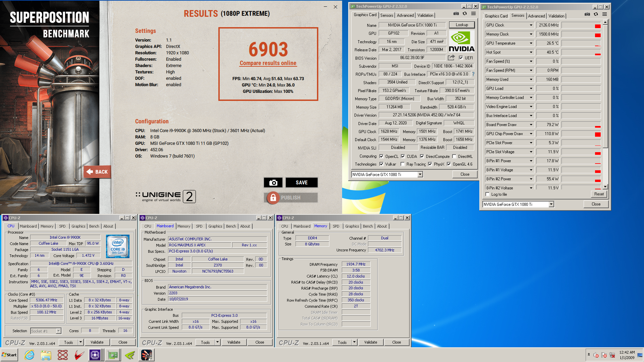Switch to Sensors tab in GPU-Z Graphics Card window
Image resolution: width=644 pixels, height=362 pixels.
tap(387, 15)
